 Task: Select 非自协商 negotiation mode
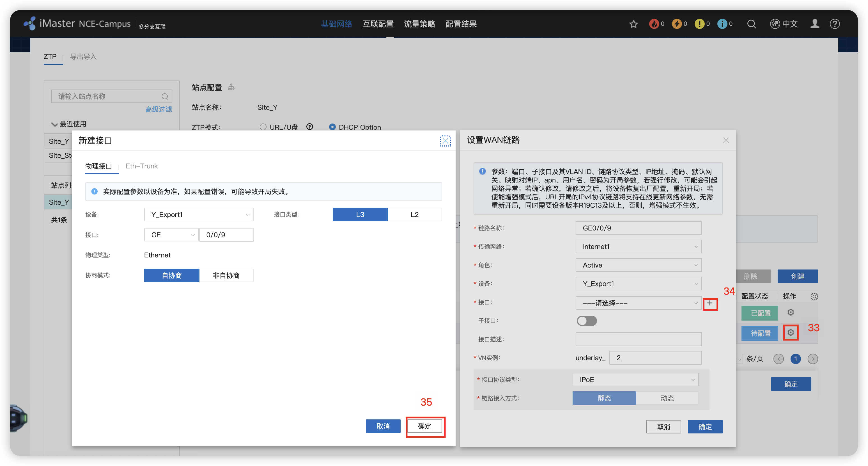pyautogui.click(x=226, y=275)
